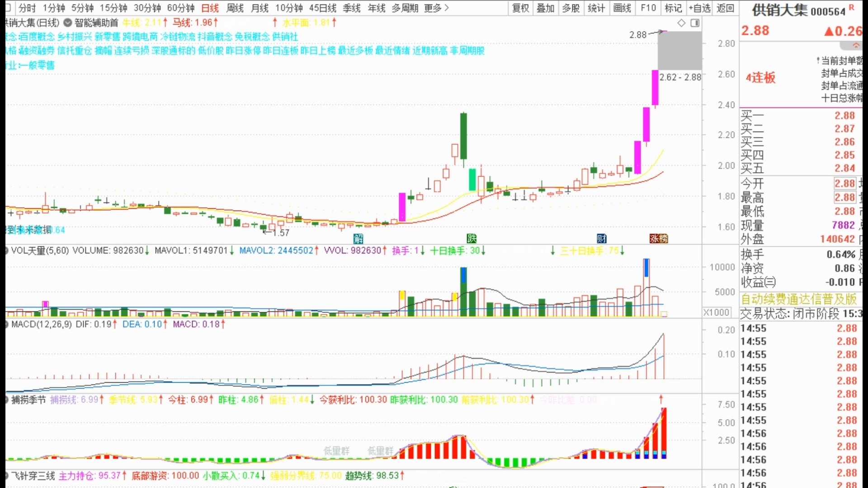Click the 涨榜 marker below the chart
Image resolution: width=868 pixels, height=488 pixels.
point(659,239)
